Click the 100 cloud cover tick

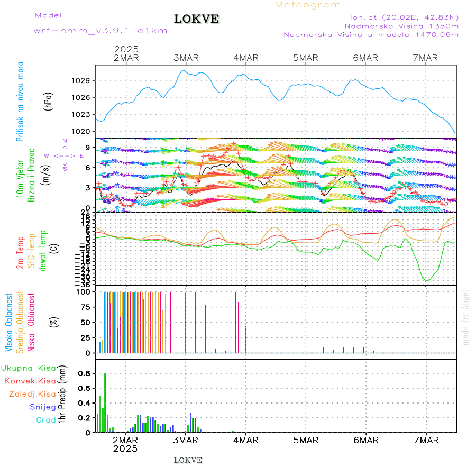83,292
